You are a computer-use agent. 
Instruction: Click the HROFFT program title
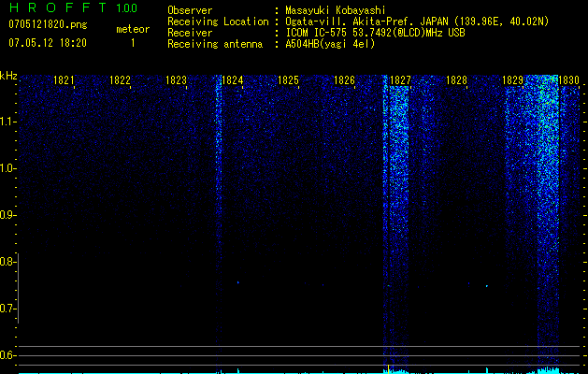pos(58,7)
